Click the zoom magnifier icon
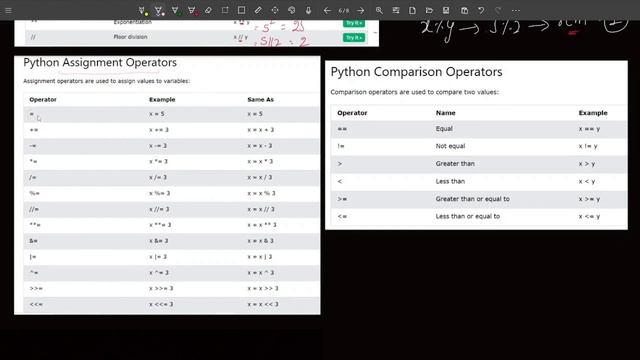Image resolution: width=640 pixels, height=360 pixels. [x=379, y=10]
